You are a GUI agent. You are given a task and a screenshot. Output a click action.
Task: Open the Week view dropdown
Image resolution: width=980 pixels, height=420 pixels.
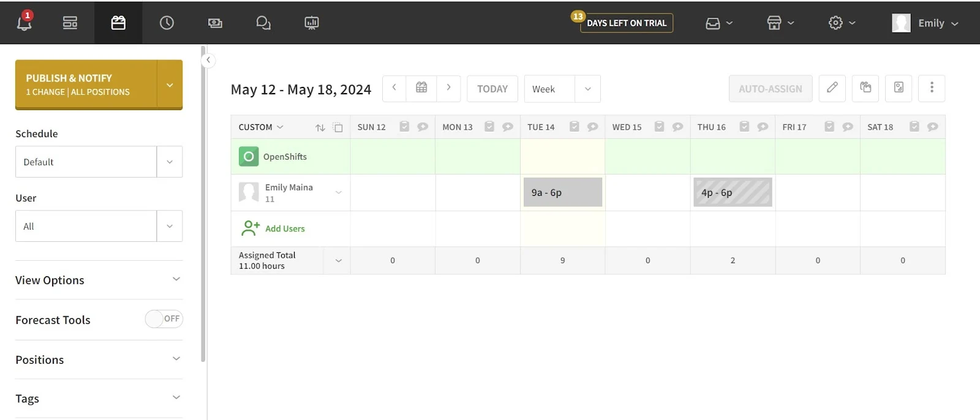tap(562, 89)
